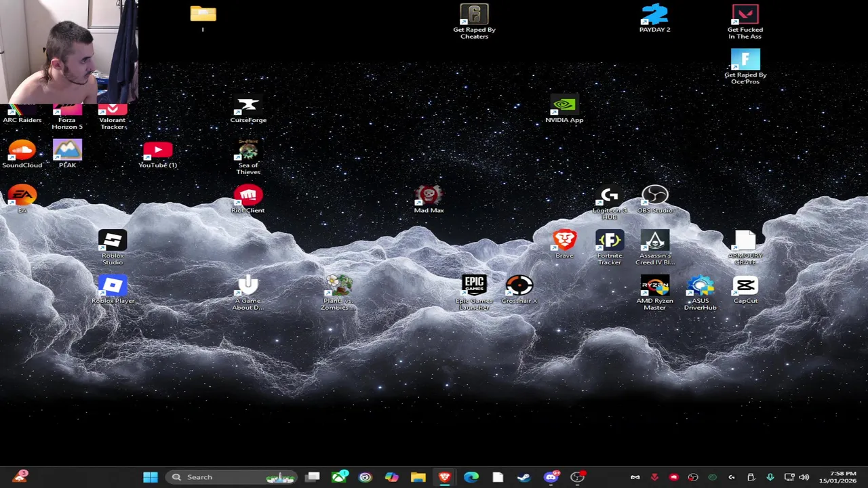The image size is (868, 488).
Task: Open the Crosshair X desktop shortcut
Action: point(519,290)
